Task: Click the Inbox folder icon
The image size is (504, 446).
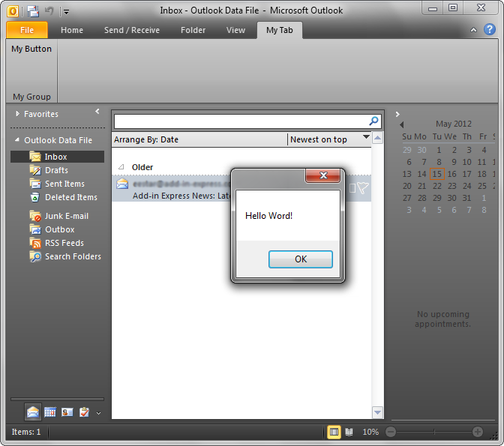Action: 35,157
